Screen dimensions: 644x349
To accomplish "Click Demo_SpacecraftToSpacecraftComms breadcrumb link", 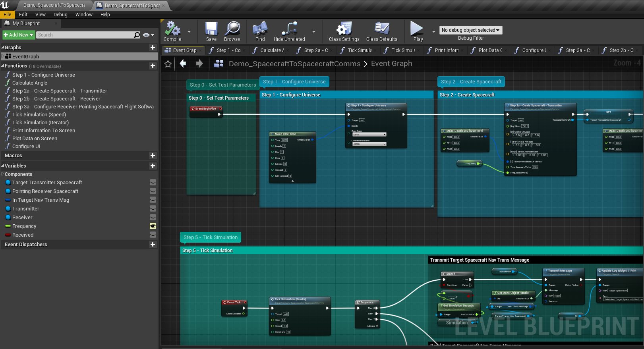I will (x=295, y=64).
